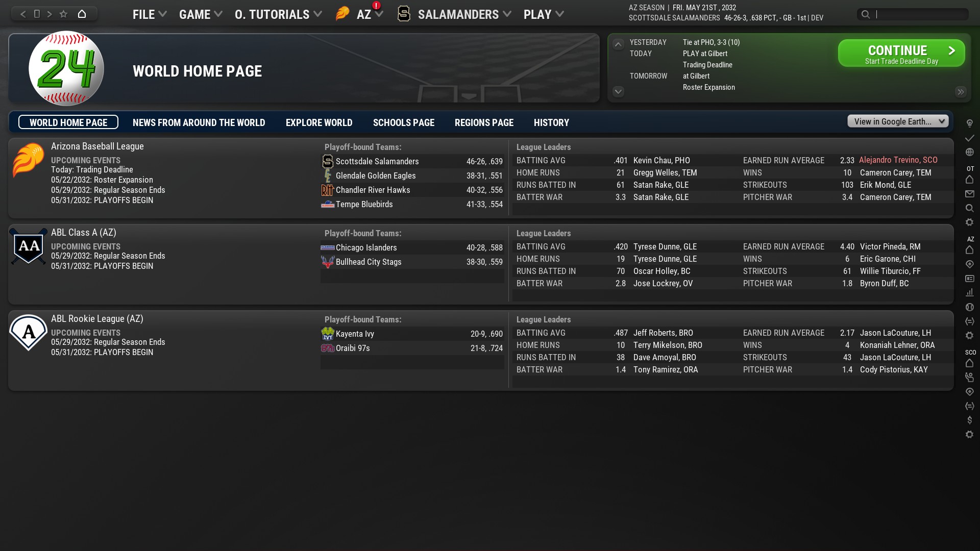Toggle the upcoming events expander for ABL Class A
Viewport: 980px width, 551px height.
pyautogui.click(x=85, y=246)
